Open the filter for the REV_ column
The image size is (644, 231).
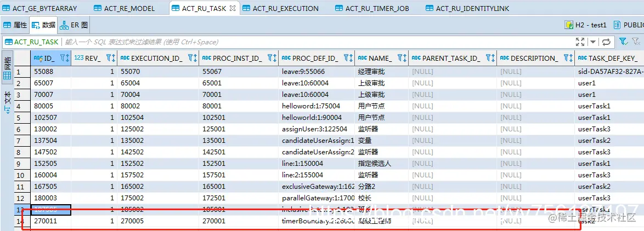tap(109, 58)
